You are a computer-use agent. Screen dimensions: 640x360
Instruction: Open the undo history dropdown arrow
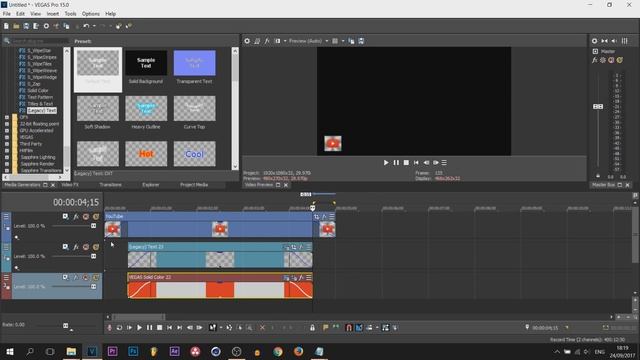coord(94,26)
